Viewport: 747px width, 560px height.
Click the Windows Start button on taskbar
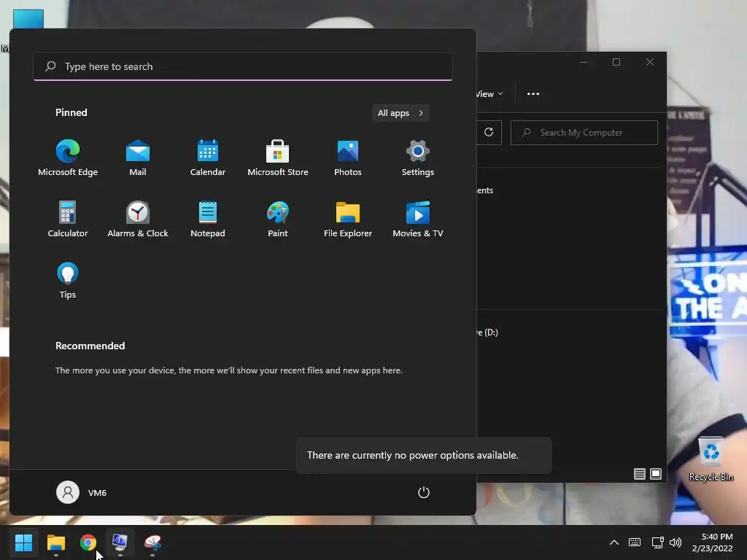tap(23, 542)
